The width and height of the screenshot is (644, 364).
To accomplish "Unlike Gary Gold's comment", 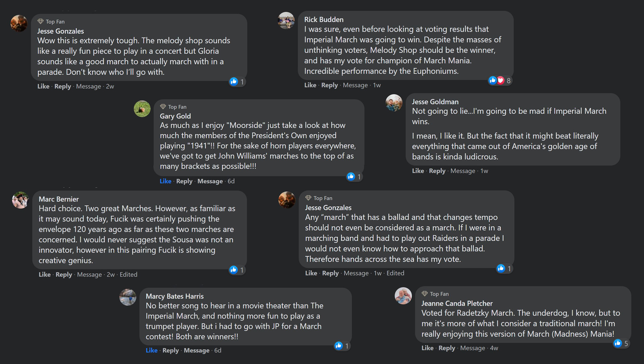I will [x=165, y=181].
